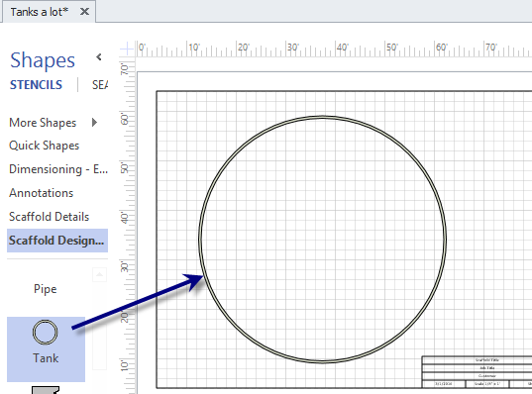Switch to the SEARCH tab

point(100,85)
